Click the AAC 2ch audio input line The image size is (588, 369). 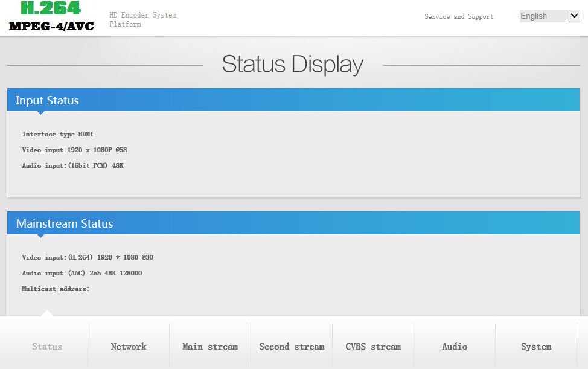tap(81, 273)
